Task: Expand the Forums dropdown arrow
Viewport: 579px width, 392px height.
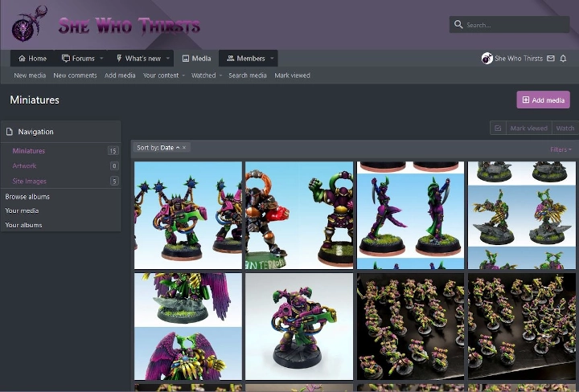Action: pos(101,59)
